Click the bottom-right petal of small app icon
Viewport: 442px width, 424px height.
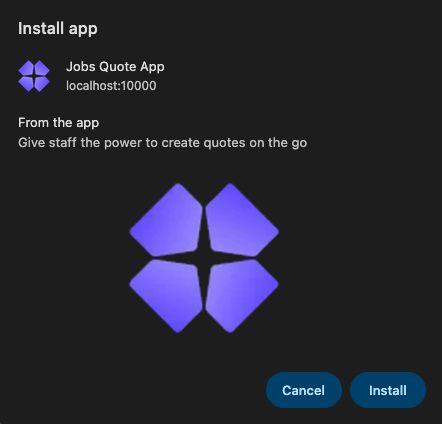(41, 83)
